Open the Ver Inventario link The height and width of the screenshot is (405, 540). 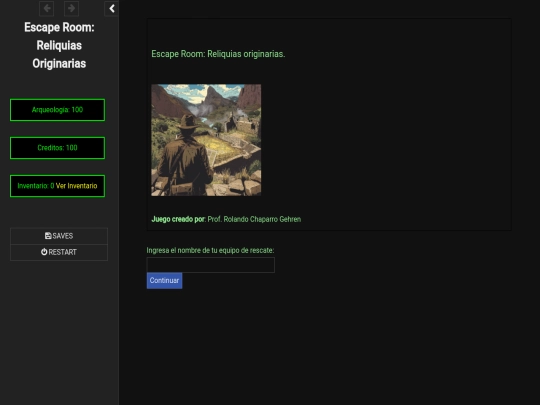[76, 186]
